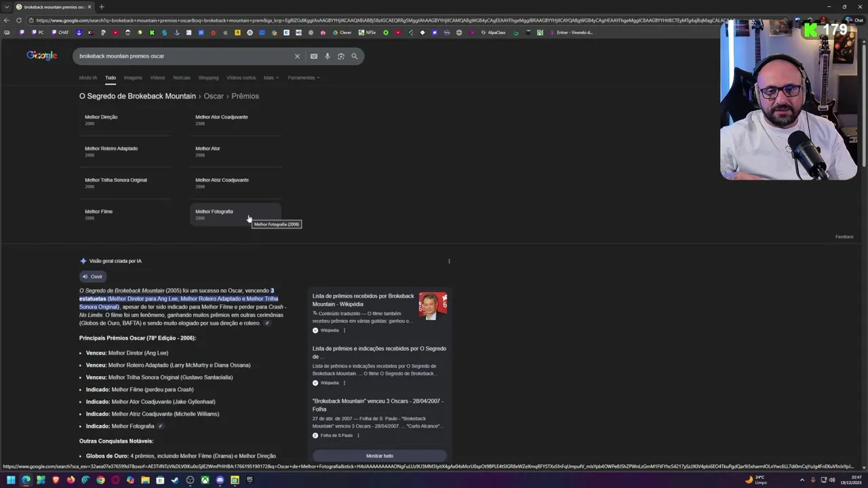This screenshot has width=868, height=488.
Task: Click the O Segredo de Brokeback Mountain heading
Action: [137, 96]
